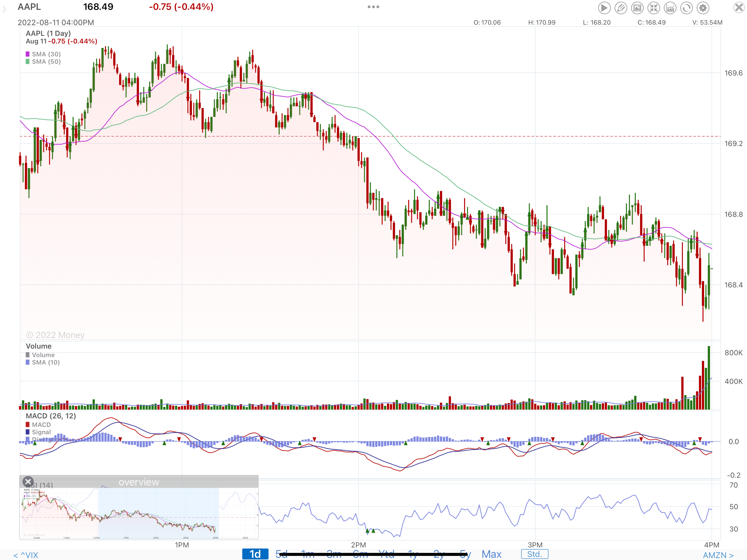747x560 pixels.
Task: Expand sidebar with the left chevron
Action: 4,10
